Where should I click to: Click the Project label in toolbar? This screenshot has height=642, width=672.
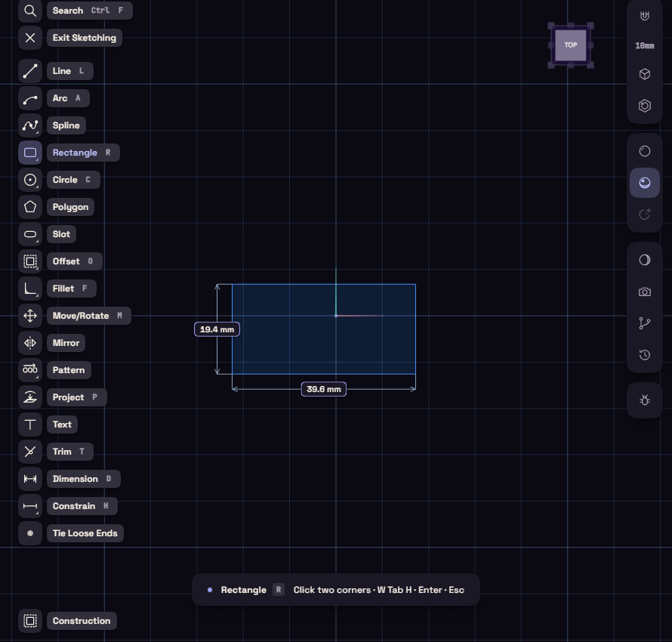[76, 397]
